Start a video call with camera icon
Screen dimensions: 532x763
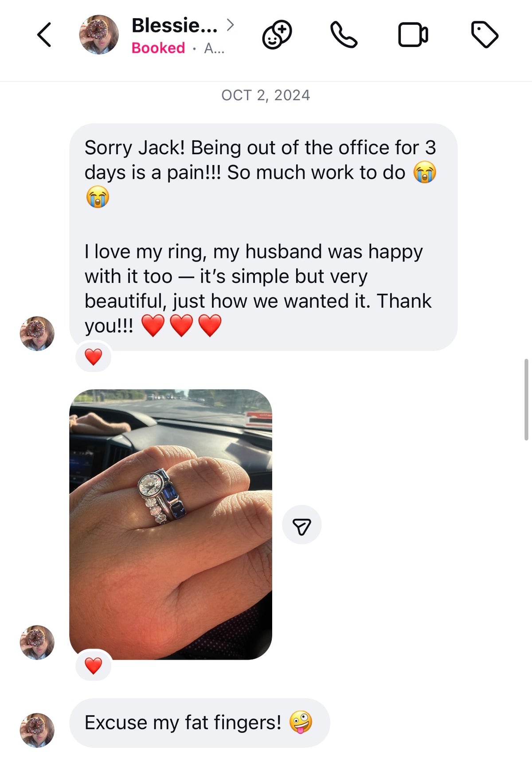point(413,35)
